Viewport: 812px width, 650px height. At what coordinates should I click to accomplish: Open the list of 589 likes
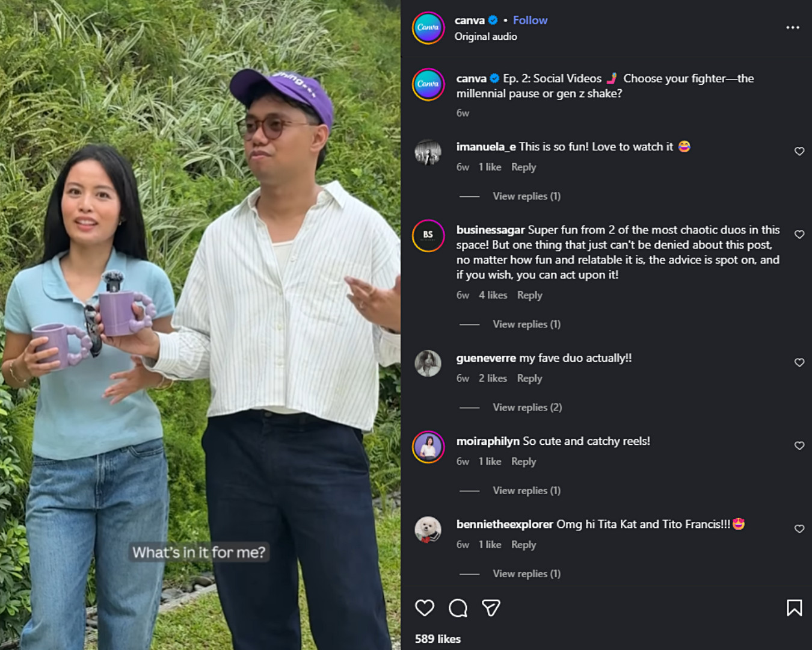(x=437, y=639)
